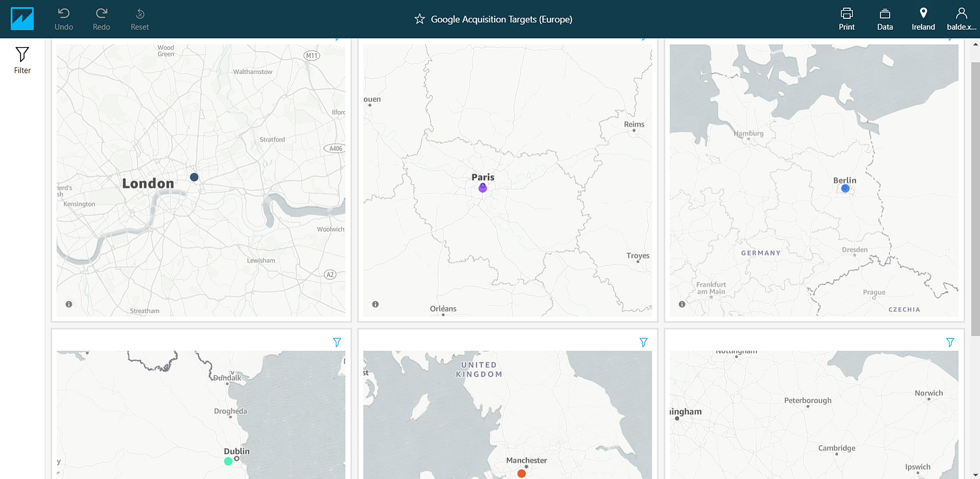Click the 'Norwich' map label
The height and width of the screenshot is (479, 980).
(x=929, y=393)
